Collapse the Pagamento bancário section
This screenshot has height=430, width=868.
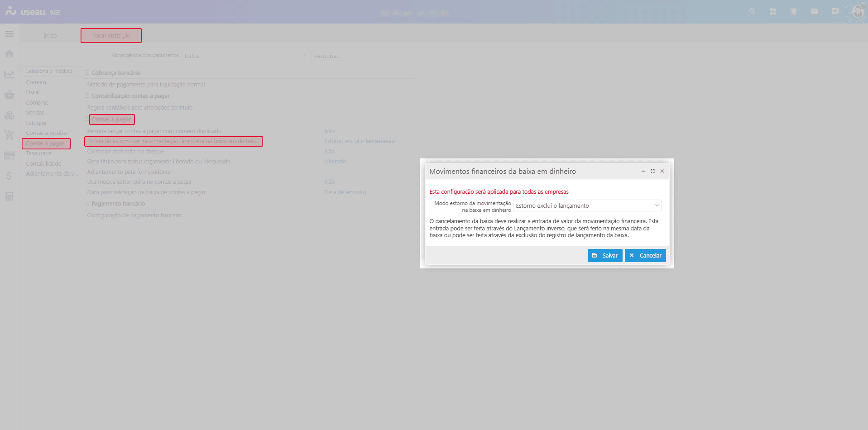pos(87,204)
